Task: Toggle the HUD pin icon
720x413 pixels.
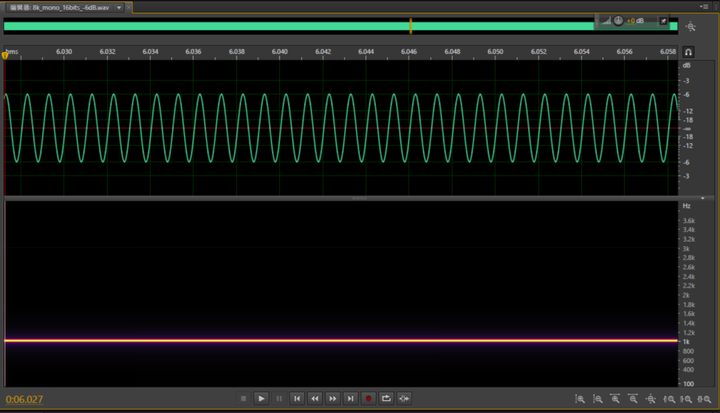Action: click(663, 20)
